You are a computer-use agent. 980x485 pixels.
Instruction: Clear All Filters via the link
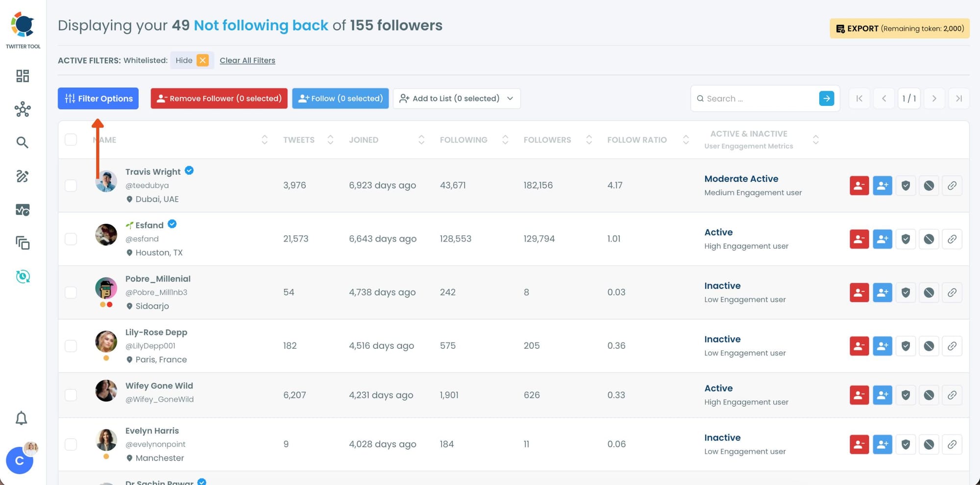point(247,60)
